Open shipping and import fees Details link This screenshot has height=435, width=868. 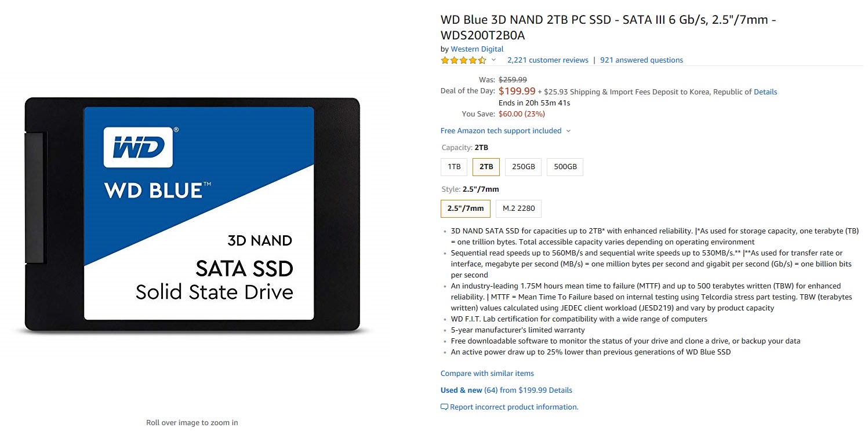765,92
